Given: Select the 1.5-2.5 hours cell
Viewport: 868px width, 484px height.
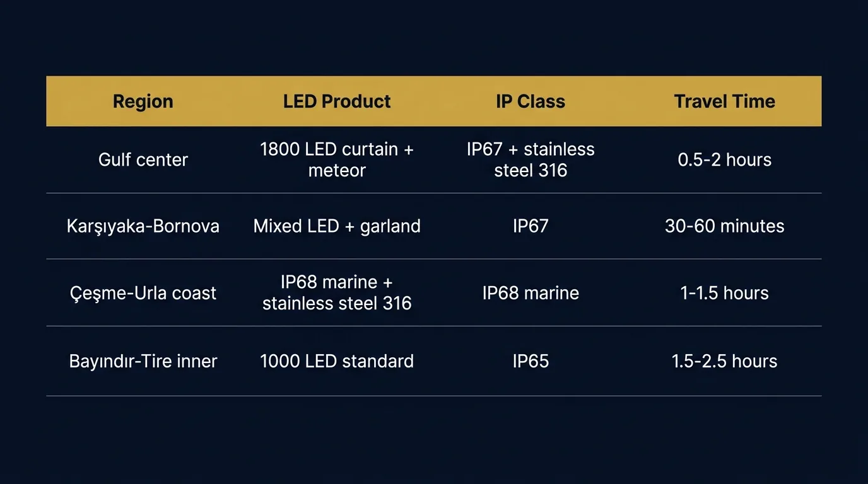Looking at the screenshot, I should pos(724,361).
